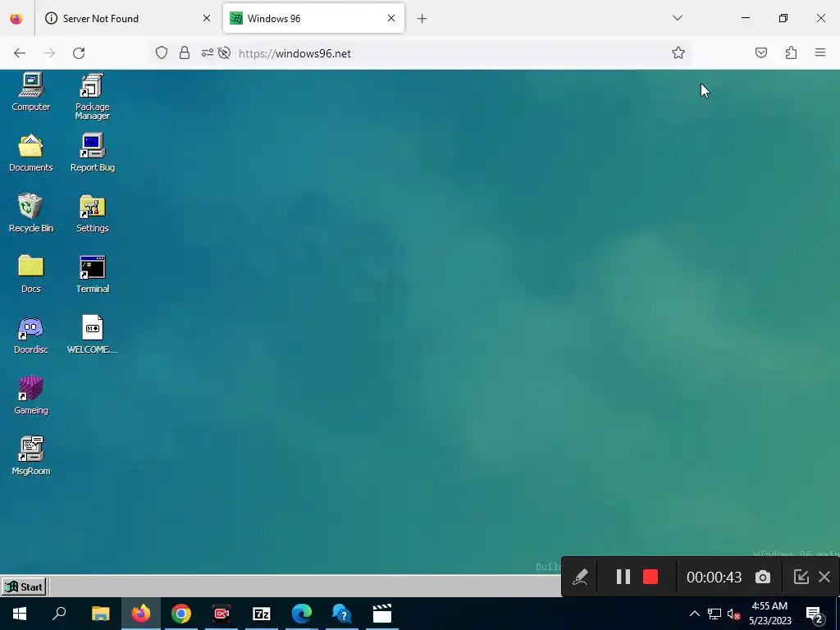
Task: Select the Windows 96 browser tab
Action: [x=313, y=18]
